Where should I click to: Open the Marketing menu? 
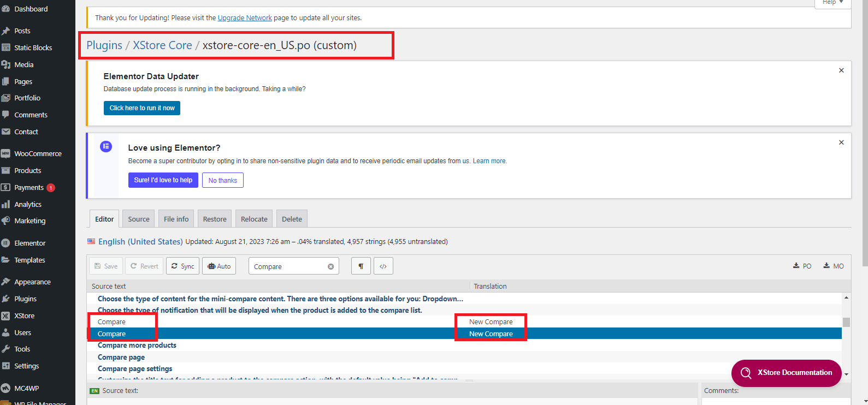[x=29, y=221]
